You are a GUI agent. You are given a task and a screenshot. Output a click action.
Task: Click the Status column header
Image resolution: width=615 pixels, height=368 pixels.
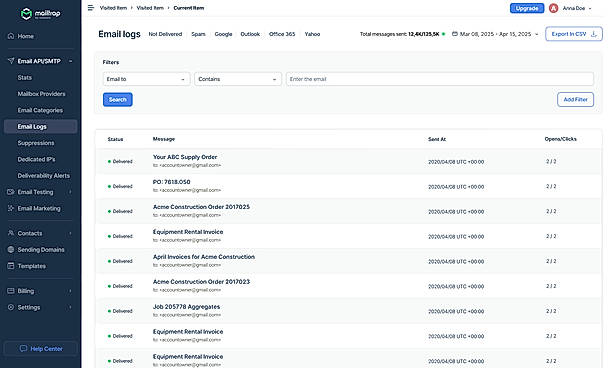(x=115, y=139)
